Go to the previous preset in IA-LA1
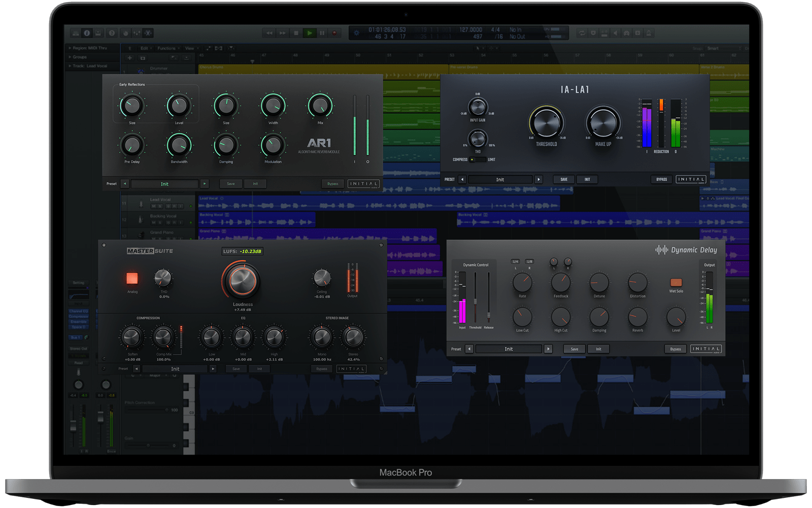 [x=462, y=179]
